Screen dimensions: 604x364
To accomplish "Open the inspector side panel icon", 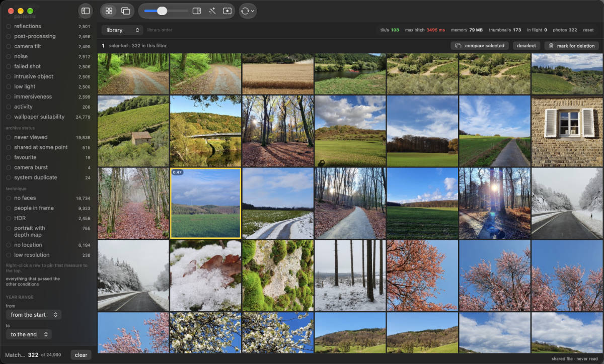I will coord(197,11).
